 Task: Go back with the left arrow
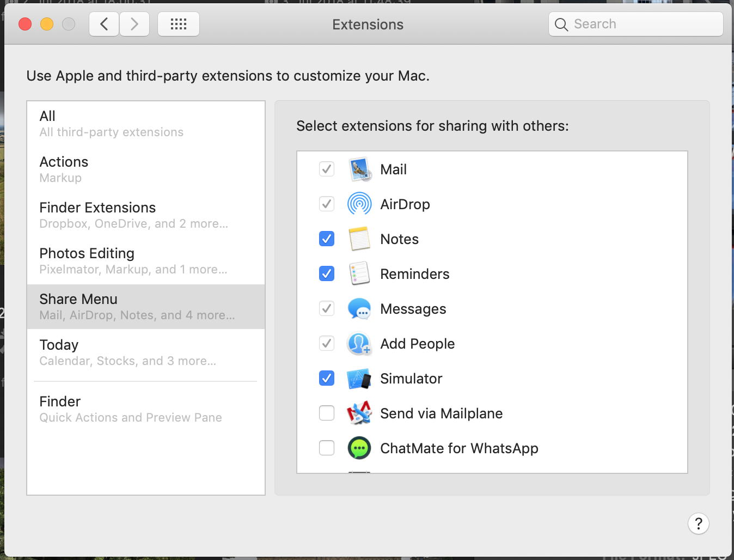tap(104, 24)
